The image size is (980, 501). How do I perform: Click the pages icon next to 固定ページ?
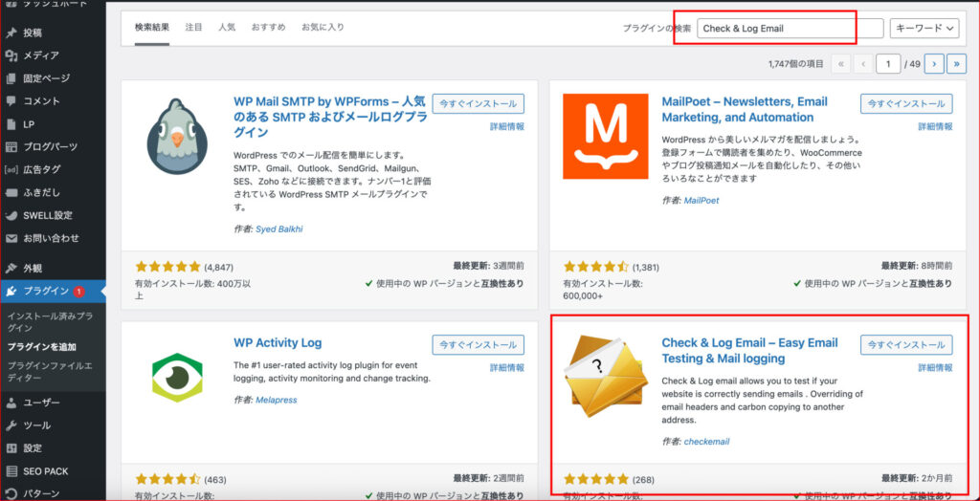click(x=11, y=78)
